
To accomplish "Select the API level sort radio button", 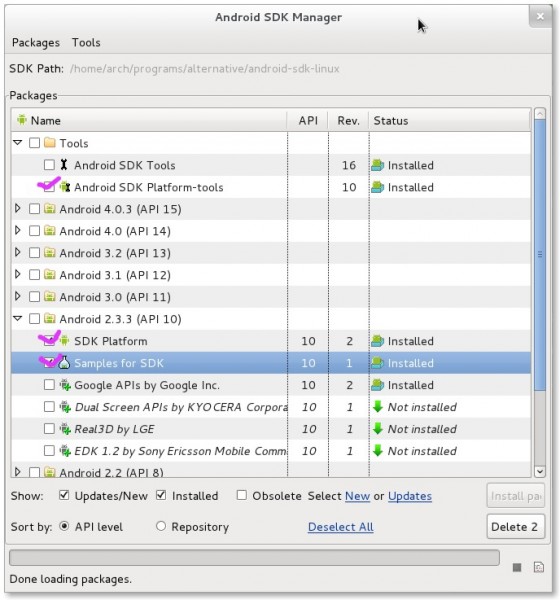I will pos(64,526).
